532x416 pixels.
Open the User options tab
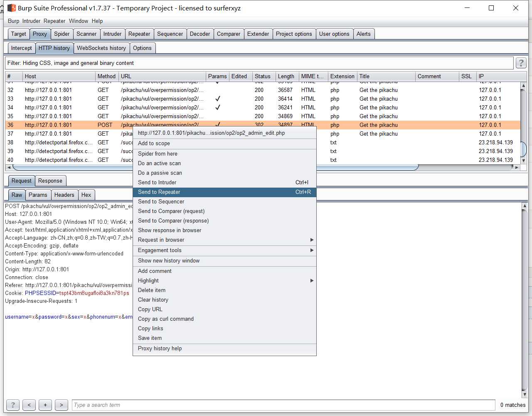(334, 34)
